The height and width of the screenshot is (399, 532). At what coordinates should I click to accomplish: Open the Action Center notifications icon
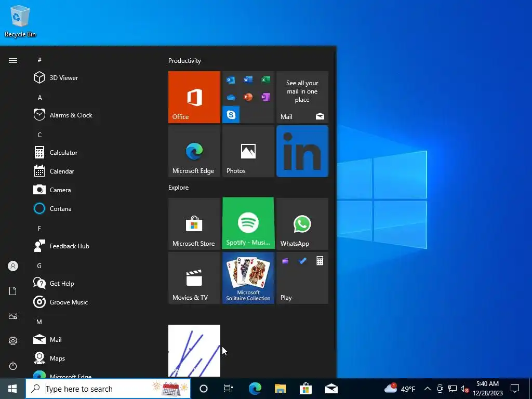pos(515,389)
